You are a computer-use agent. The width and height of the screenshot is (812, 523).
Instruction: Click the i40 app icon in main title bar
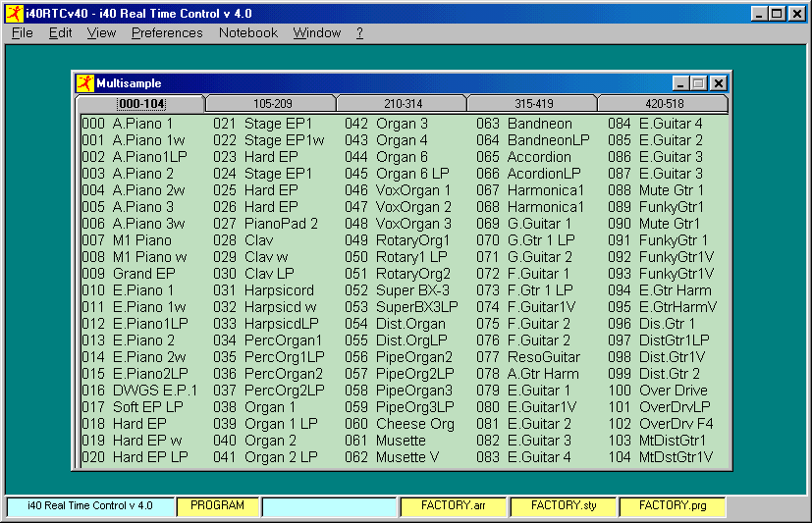13,14
